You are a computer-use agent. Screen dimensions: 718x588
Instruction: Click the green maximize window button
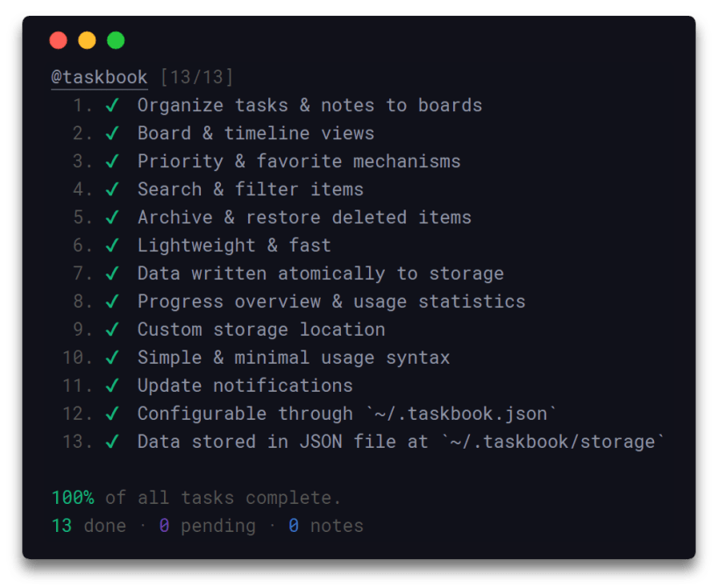[116, 40]
